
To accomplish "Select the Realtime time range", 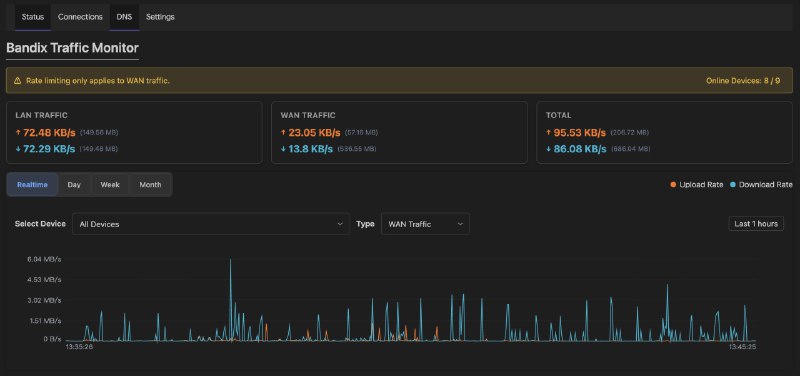I will pos(32,185).
